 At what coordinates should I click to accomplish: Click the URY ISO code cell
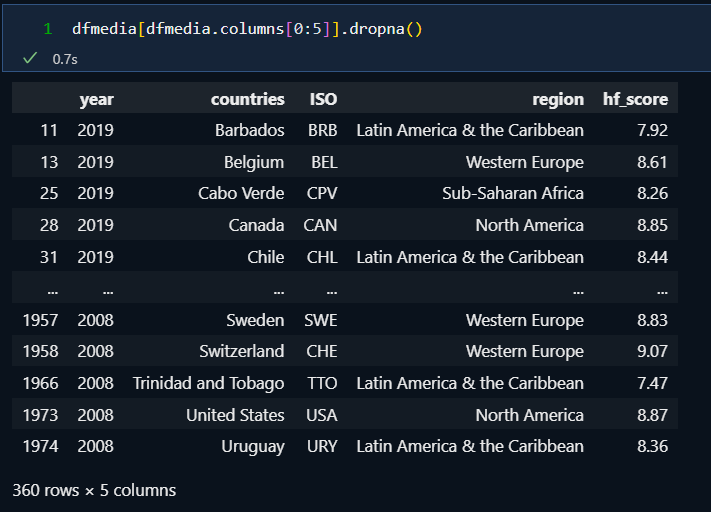(x=323, y=446)
